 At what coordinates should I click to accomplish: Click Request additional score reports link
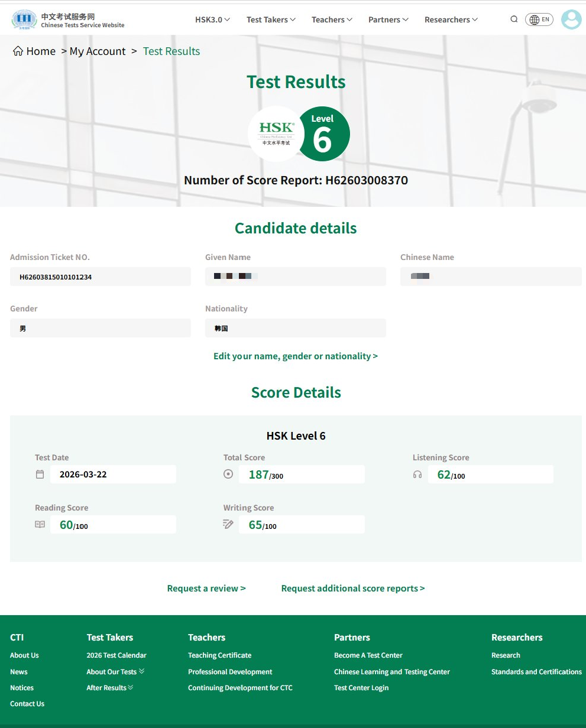click(x=353, y=589)
